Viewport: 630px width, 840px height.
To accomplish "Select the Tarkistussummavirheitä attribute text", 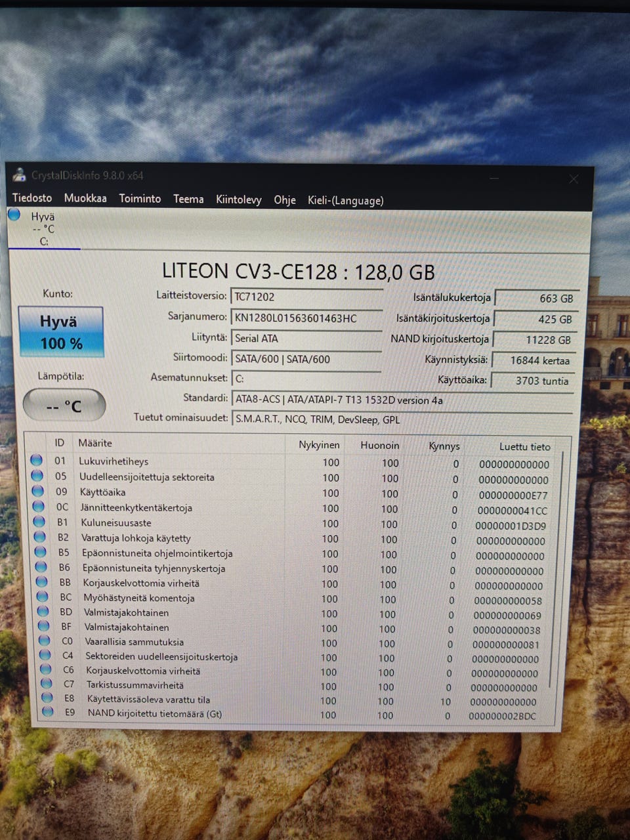I will (135, 684).
